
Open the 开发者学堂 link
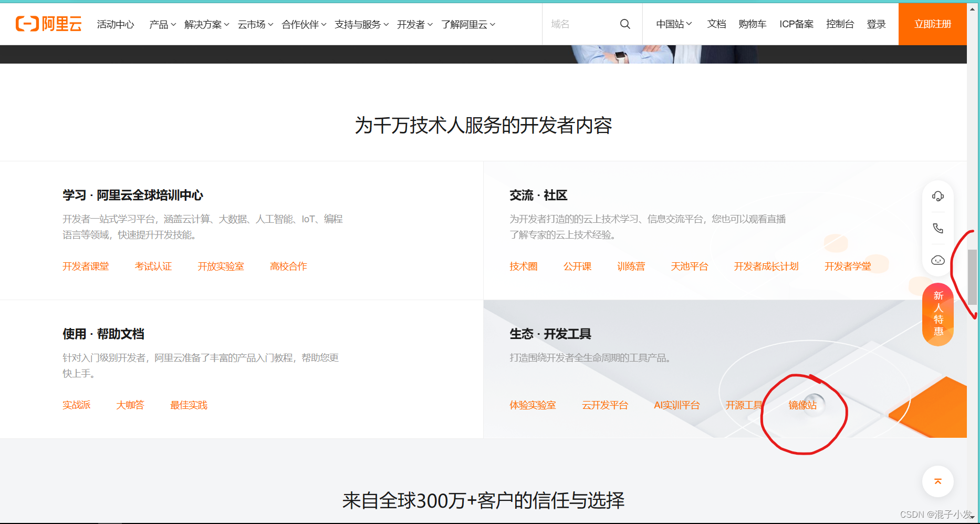click(x=848, y=266)
